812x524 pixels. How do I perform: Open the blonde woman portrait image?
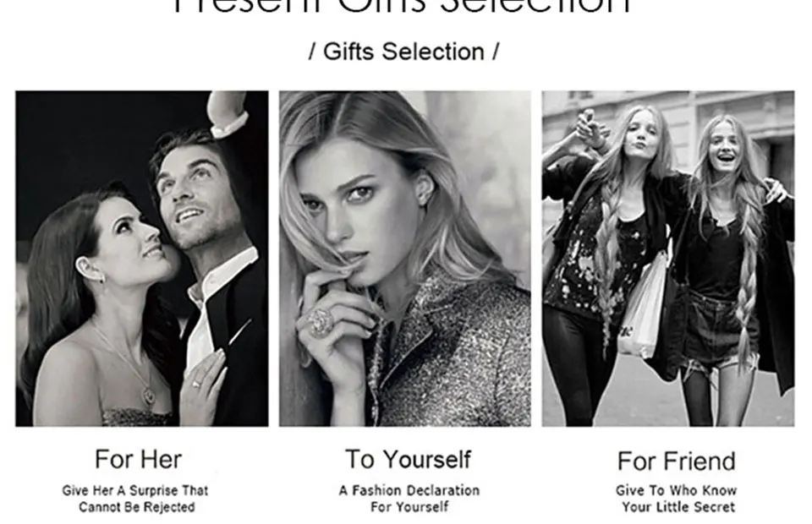[405, 259]
